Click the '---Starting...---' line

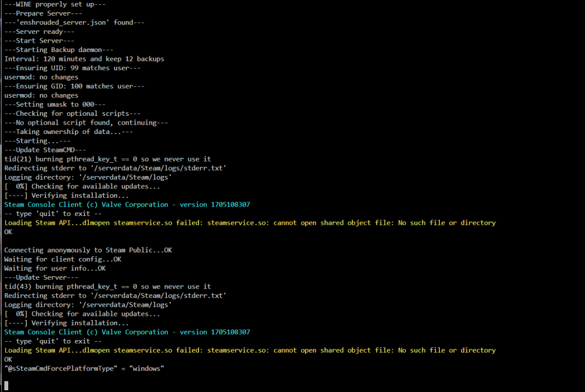[37, 141]
